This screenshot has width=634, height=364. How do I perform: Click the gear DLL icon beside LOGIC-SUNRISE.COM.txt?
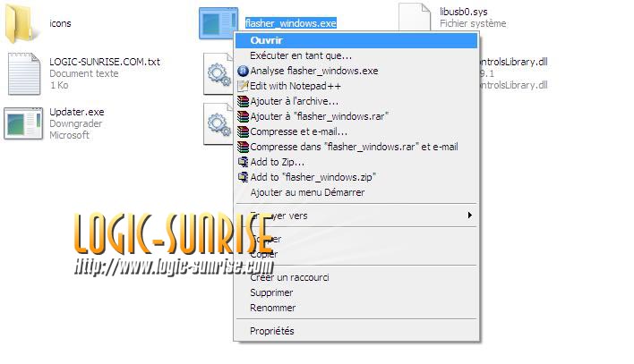[218, 74]
